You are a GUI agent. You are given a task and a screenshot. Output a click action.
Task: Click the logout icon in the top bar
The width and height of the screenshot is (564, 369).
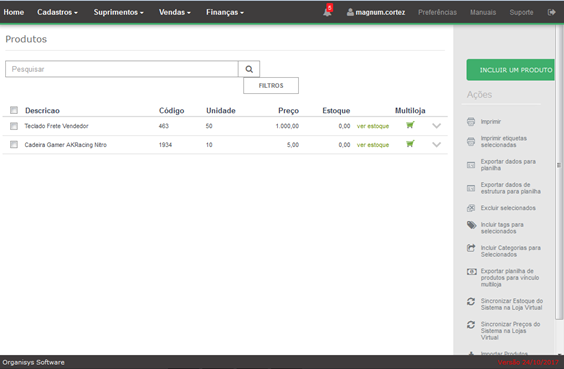click(x=551, y=12)
